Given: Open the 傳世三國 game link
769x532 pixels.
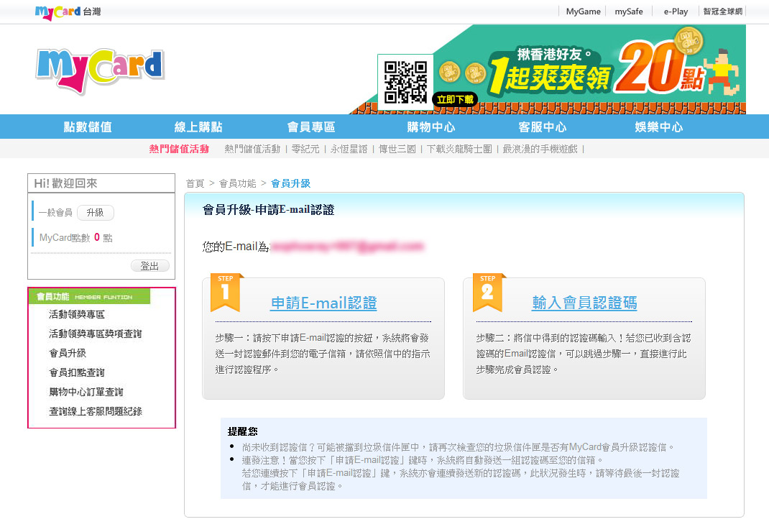Looking at the screenshot, I should pos(397,149).
